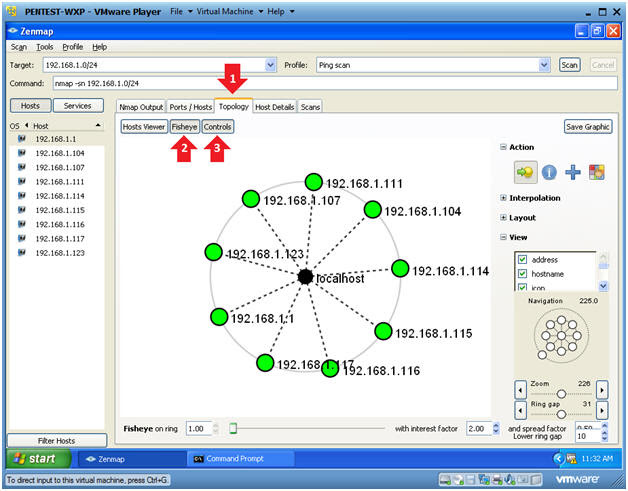This screenshot has width=628, height=491.
Task: Click the host icon beside 192.168.1.114 in host list
Action: (22, 195)
